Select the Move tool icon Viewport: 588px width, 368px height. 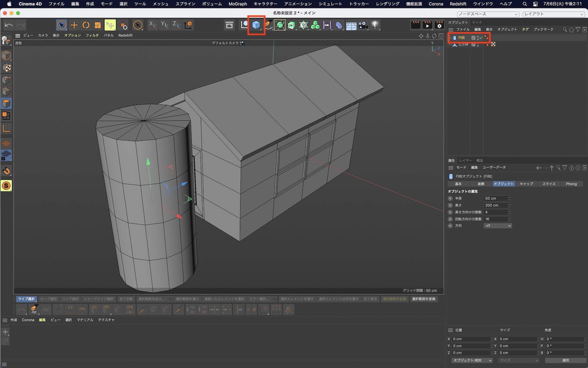point(74,25)
